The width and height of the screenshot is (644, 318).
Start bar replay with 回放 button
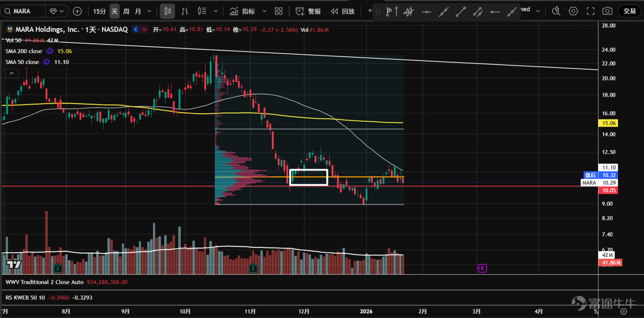(343, 11)
